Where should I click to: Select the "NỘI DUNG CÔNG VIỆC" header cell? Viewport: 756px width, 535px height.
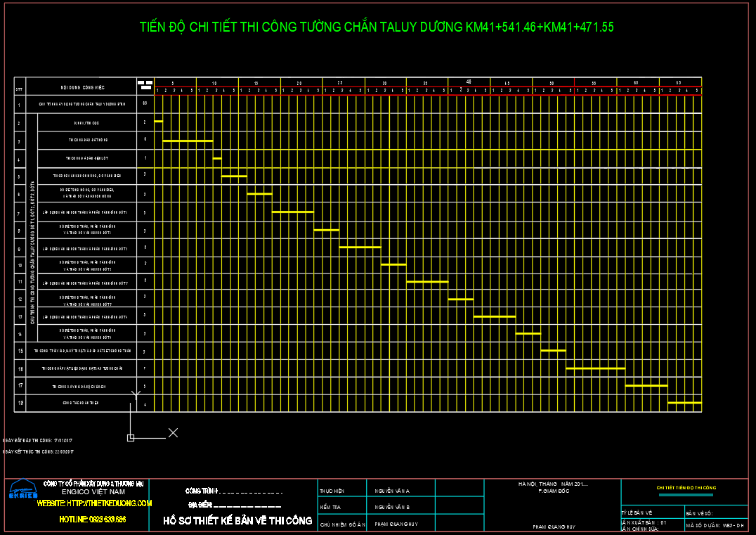click(x=82, y=89)
